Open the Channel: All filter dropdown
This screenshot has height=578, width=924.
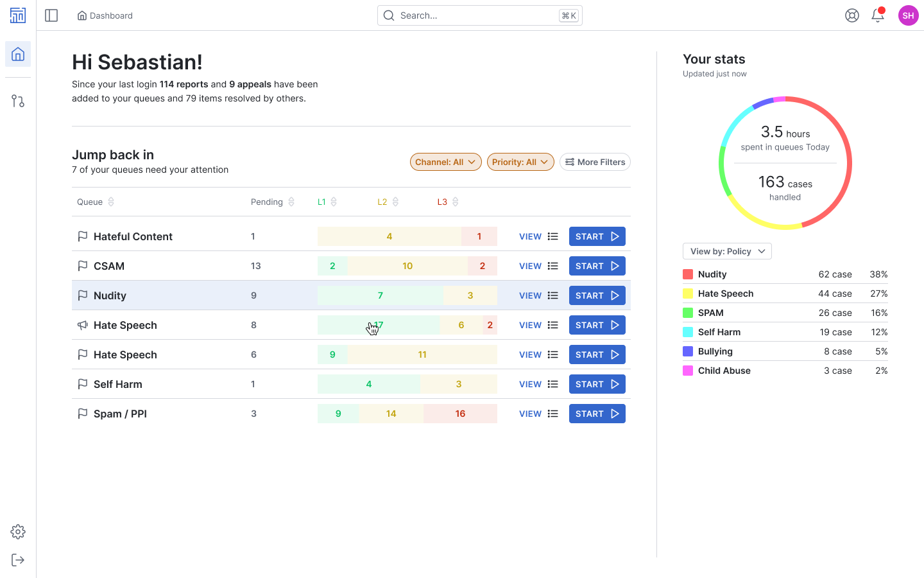pyautogui.click(x=445, y=161)
